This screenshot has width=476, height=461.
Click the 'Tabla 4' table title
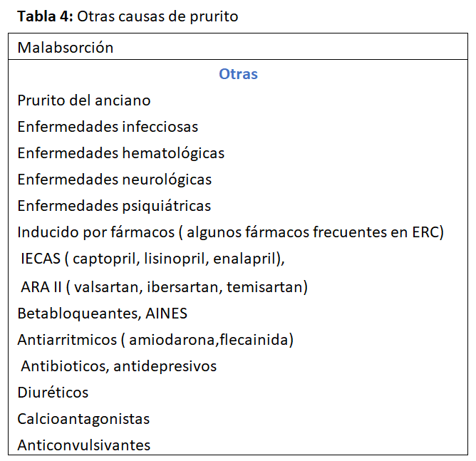click(x=128, y=16)
